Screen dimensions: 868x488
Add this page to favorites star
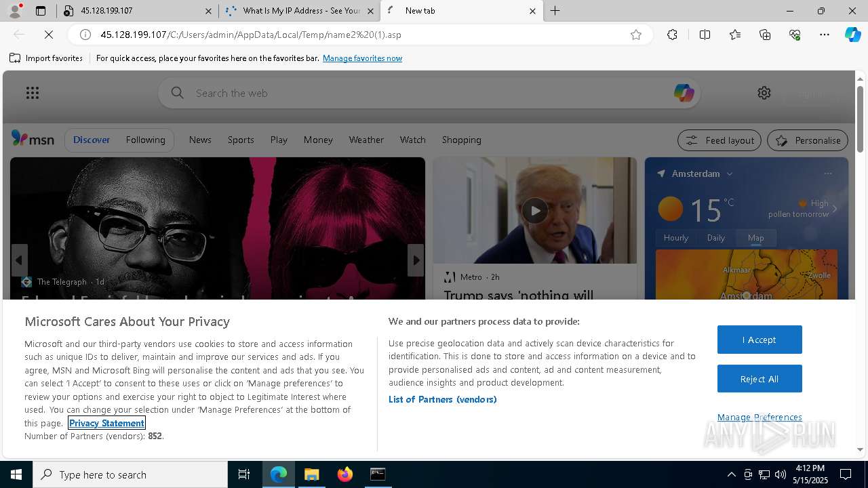point(636,35)
